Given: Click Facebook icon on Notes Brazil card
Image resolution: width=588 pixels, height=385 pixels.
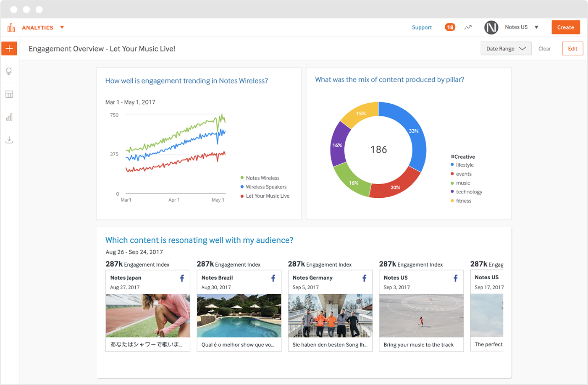Looking at the screenshot, I should tap(273, 278).
